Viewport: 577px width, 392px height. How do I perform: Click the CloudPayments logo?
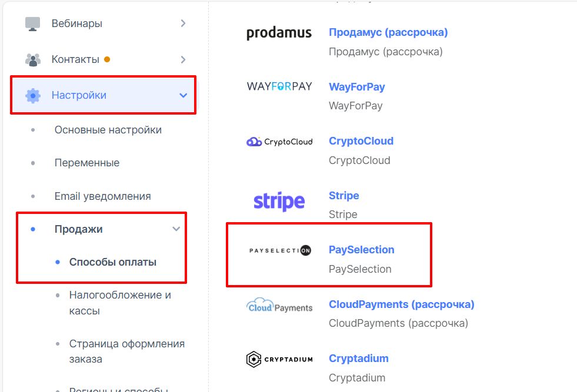coord(279,306)
